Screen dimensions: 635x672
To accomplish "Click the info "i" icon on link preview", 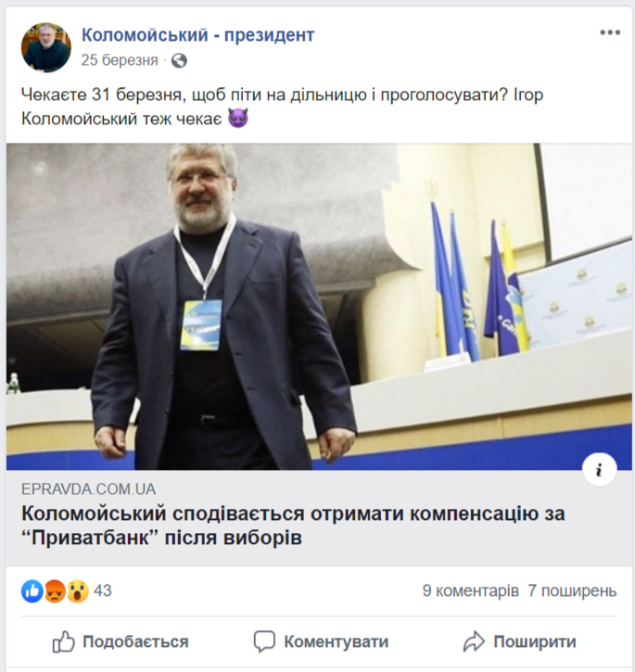I will (x=600, y=469).
